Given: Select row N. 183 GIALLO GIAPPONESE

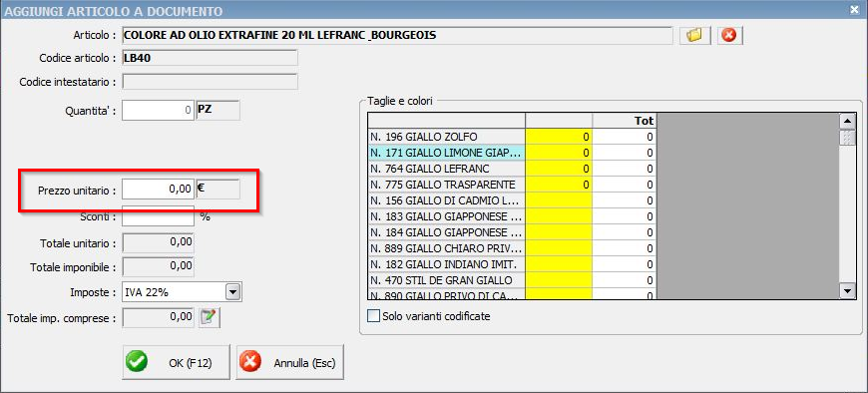Looking at the screenshot, I should (446, 216).
